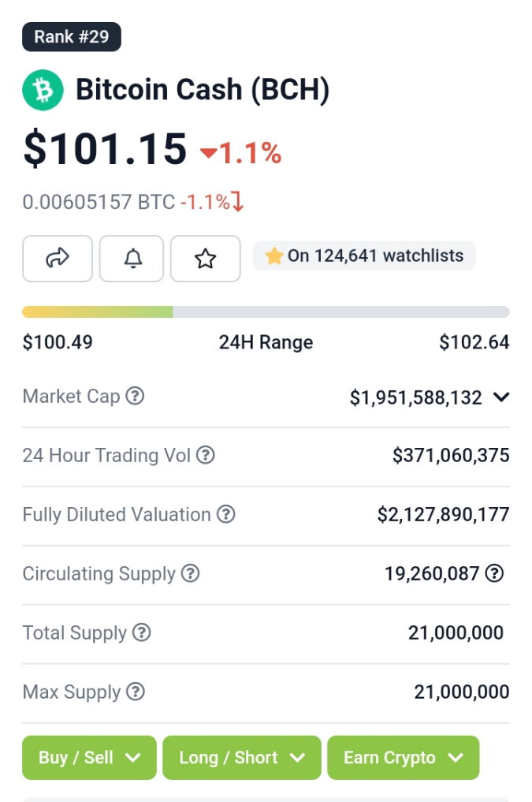
Task: Open price alert bell icon
Action: 132,259
